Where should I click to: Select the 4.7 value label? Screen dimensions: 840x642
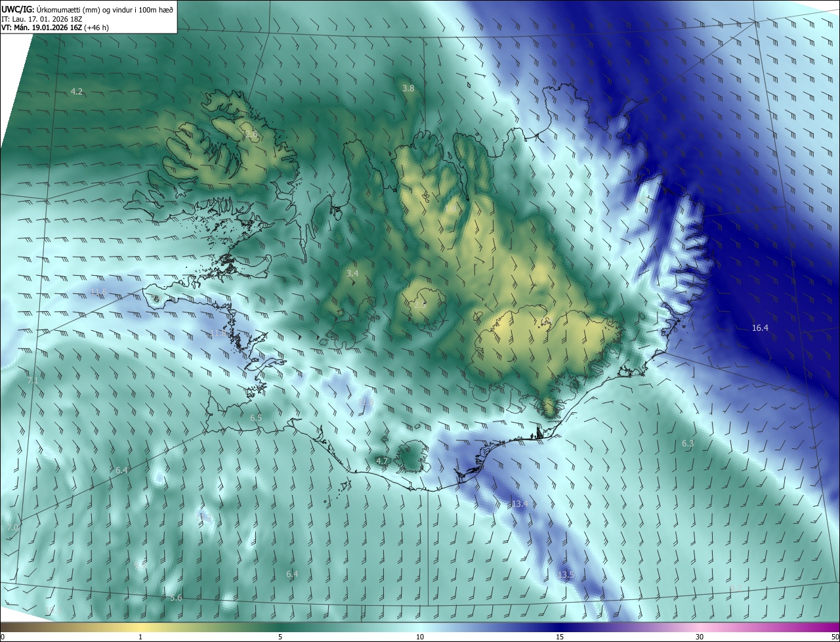coord(382,461)
